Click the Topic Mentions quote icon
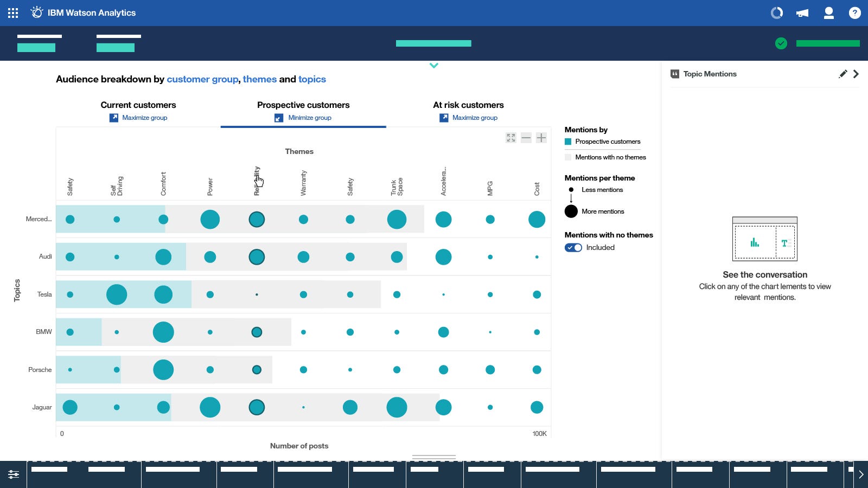 tap(675, 74)
